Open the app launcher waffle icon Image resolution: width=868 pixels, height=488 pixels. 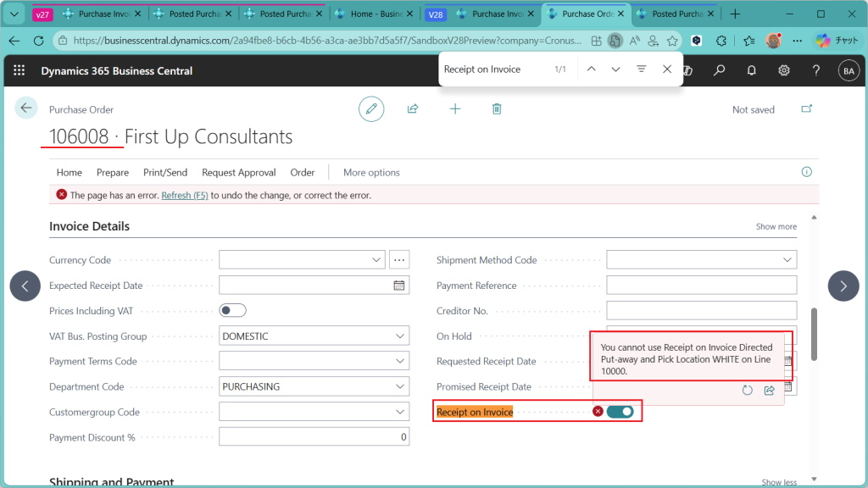pos(19,71)
